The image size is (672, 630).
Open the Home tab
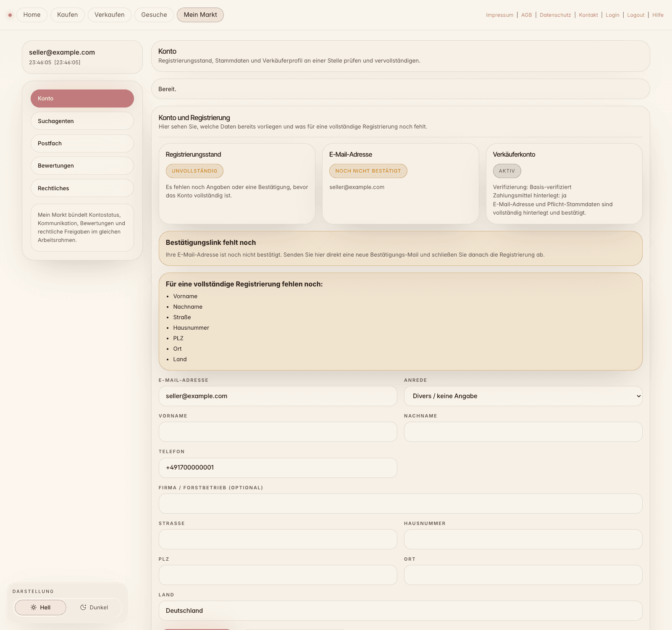(x=32, y=15)
